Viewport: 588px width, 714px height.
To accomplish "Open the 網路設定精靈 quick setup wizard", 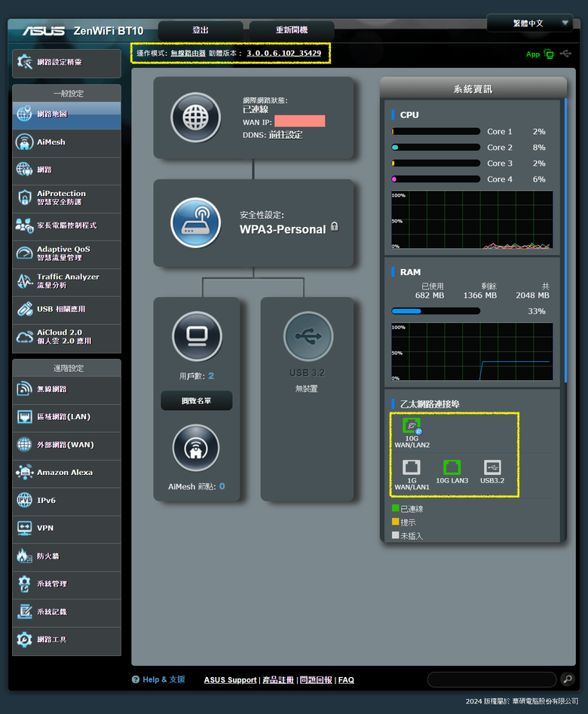I will (66, 63).
